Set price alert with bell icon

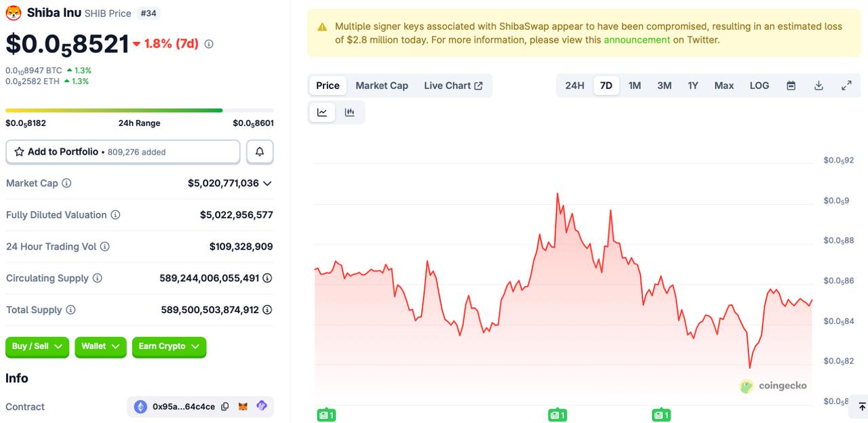pyautogui.click(x=260, y=151)
